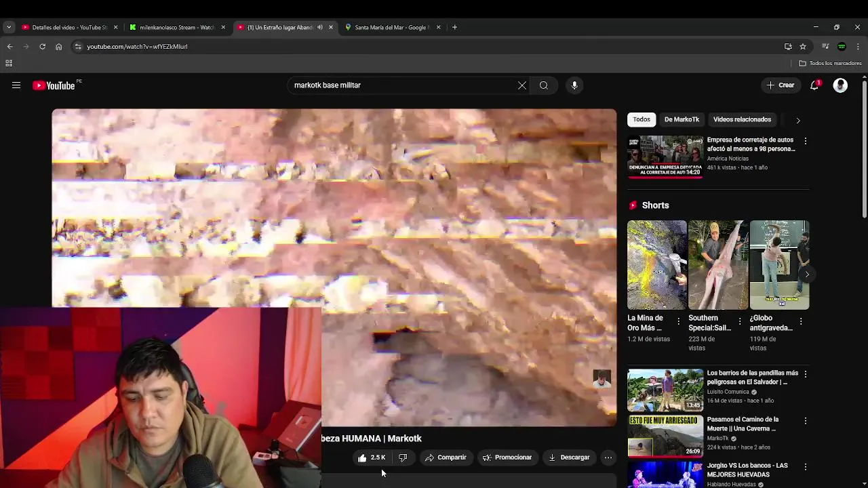This screenshot has height=488, width=868.
Task: Click the Descargar button
Action: point(569,457)
